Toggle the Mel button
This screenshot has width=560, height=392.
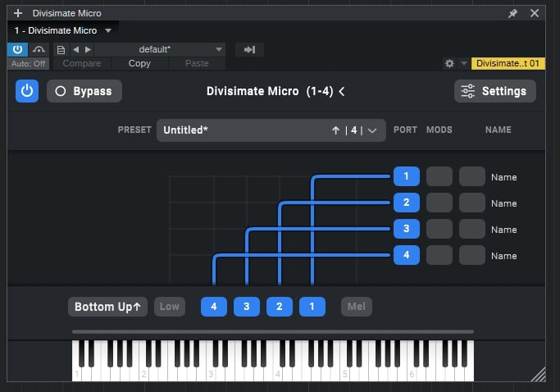click(x=357, y=307)
